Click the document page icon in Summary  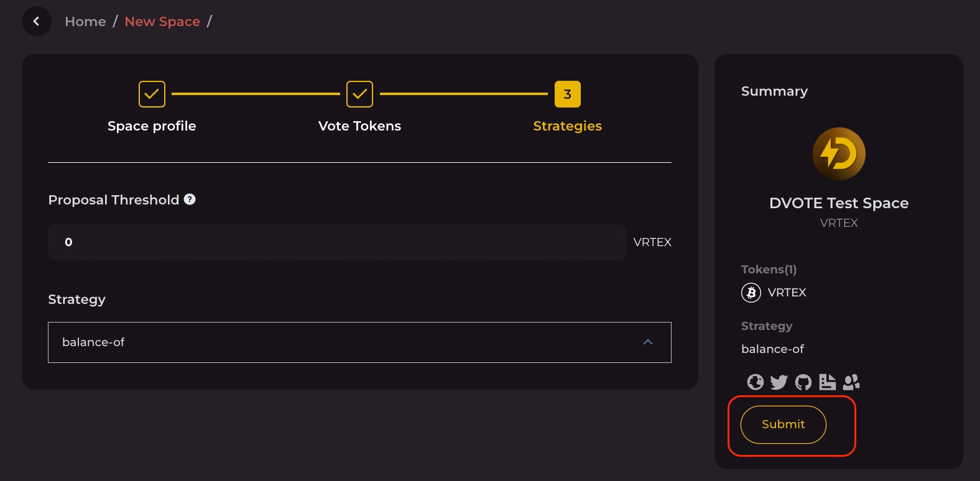tap(827, 382)
